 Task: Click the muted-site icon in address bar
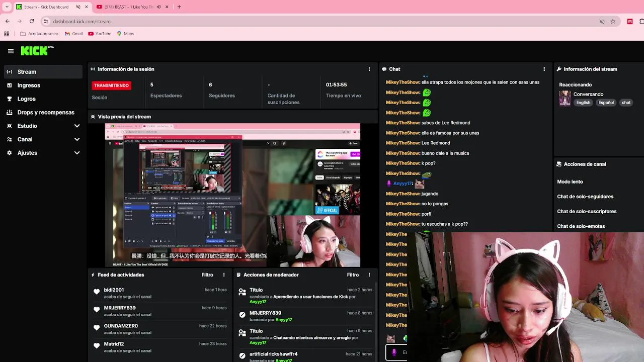tap(602, 21)
